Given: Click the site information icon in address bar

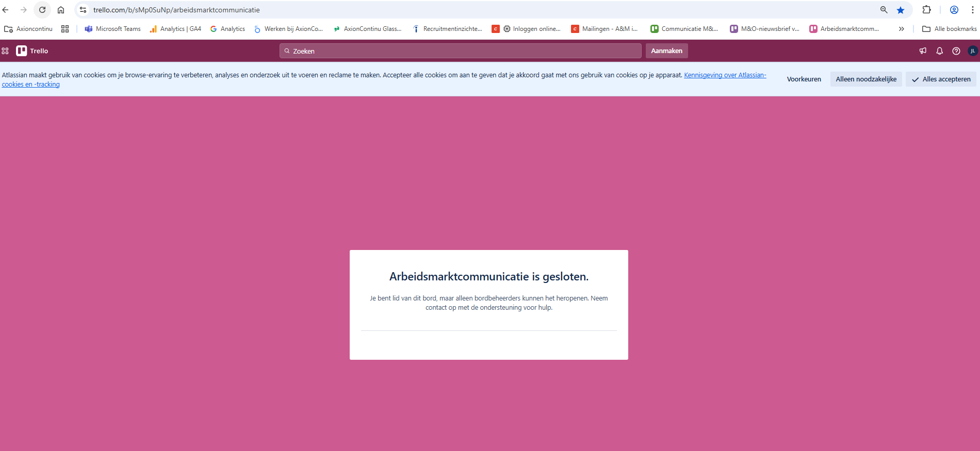Looking at the screenshot, I should click(83, 10).
